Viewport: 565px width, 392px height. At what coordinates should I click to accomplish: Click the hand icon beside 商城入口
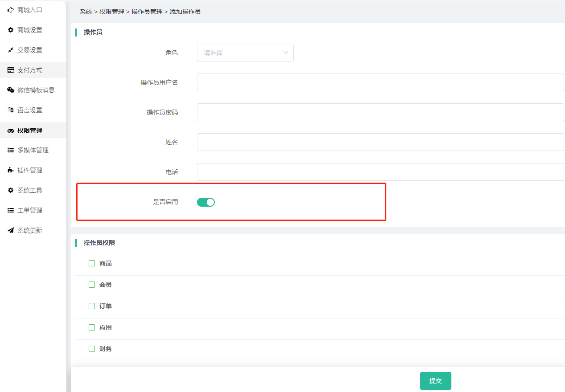point(11,10)
